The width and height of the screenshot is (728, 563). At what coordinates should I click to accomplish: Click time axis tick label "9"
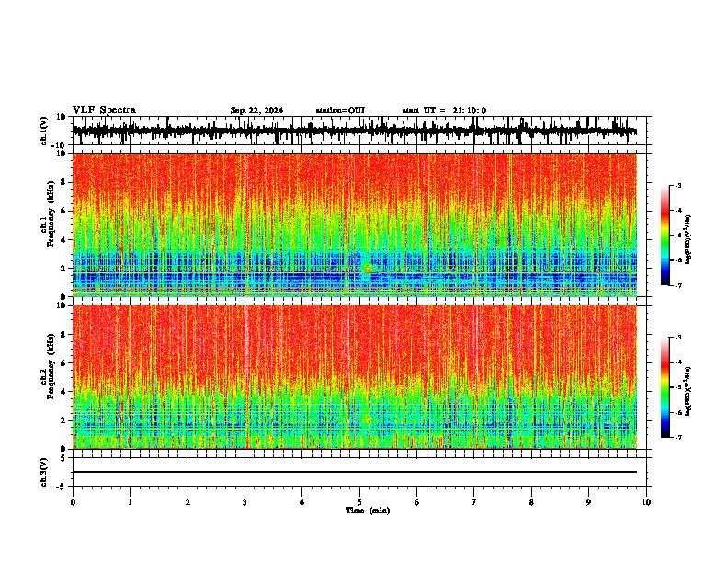pyautogui.click(x=588, y=502)
